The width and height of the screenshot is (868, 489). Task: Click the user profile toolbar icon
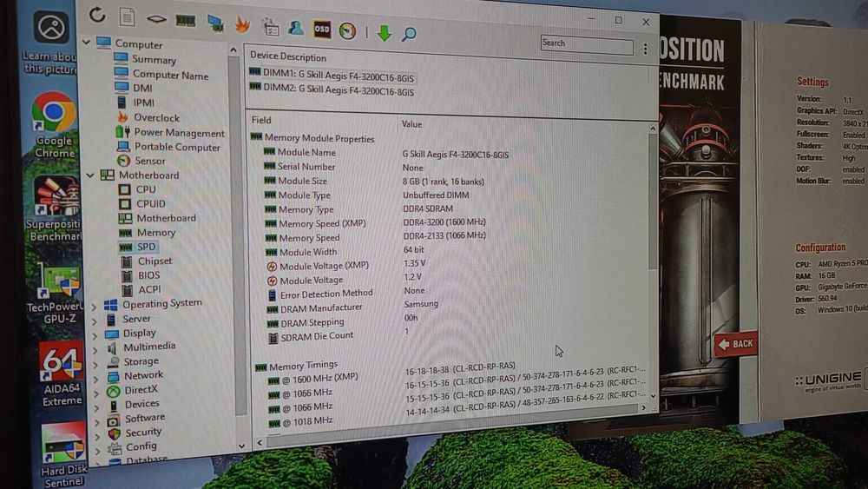296,28
